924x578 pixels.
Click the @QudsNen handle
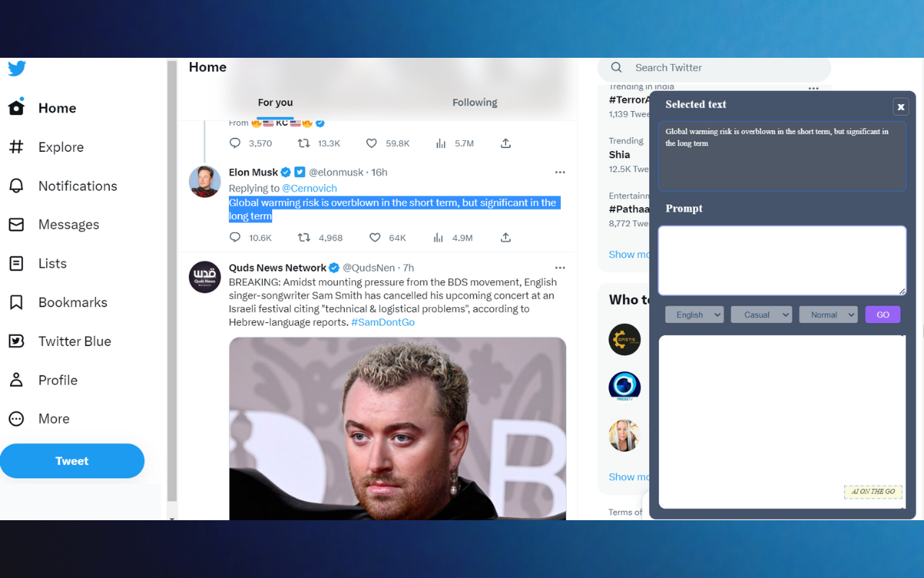point(370,267)
